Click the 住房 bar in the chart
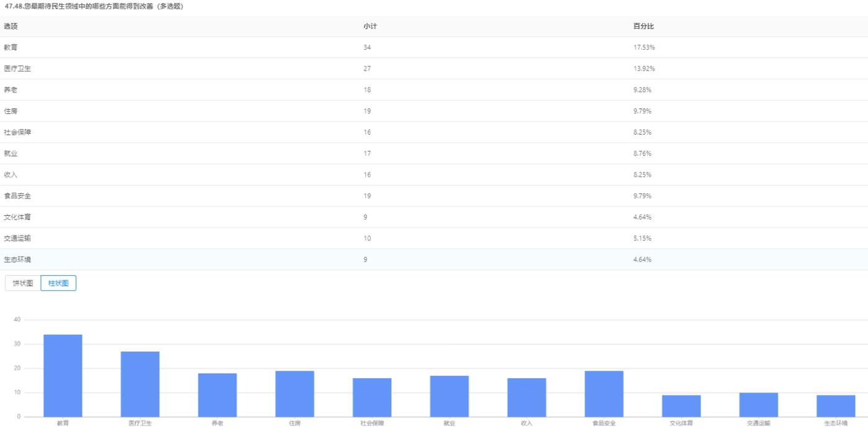 coord(294,394)
